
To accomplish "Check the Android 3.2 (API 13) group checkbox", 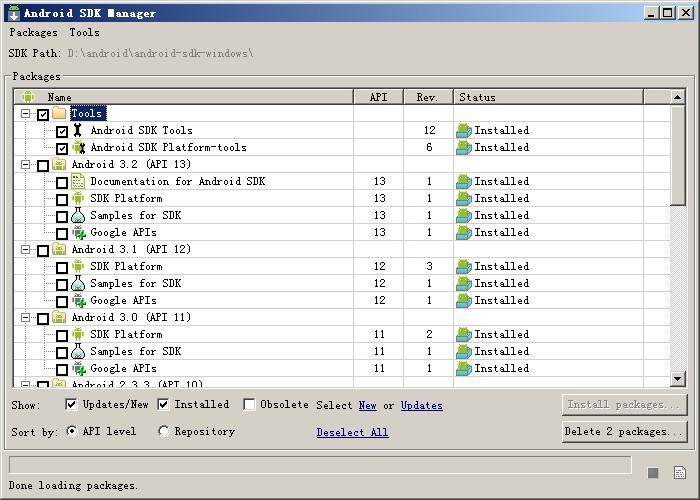I will tap(43, 166).
